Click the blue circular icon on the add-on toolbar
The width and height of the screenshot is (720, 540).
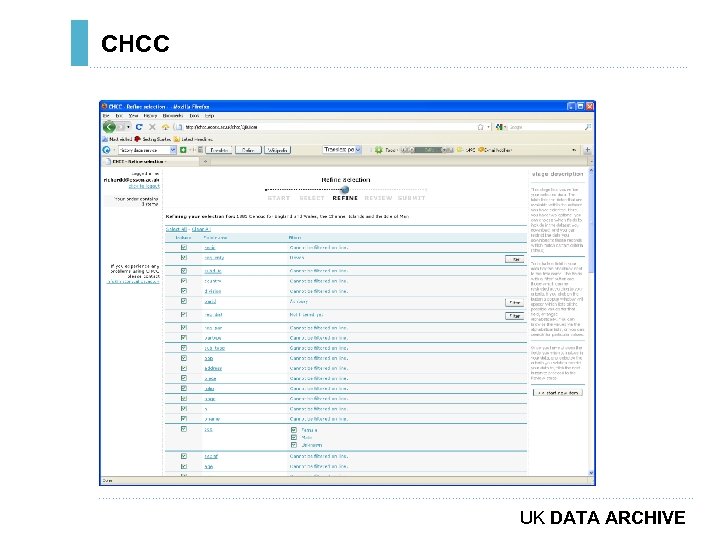point(106,150)
